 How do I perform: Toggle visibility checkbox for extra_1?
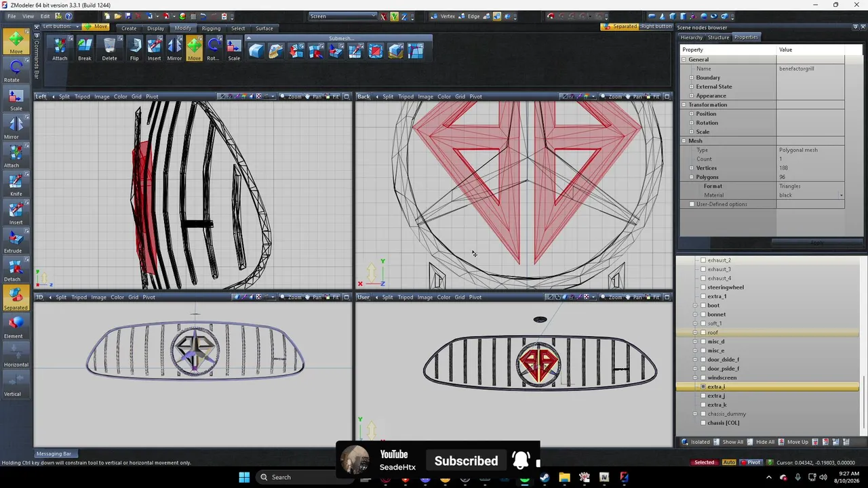pyautogui.click(x=703, y=296)
